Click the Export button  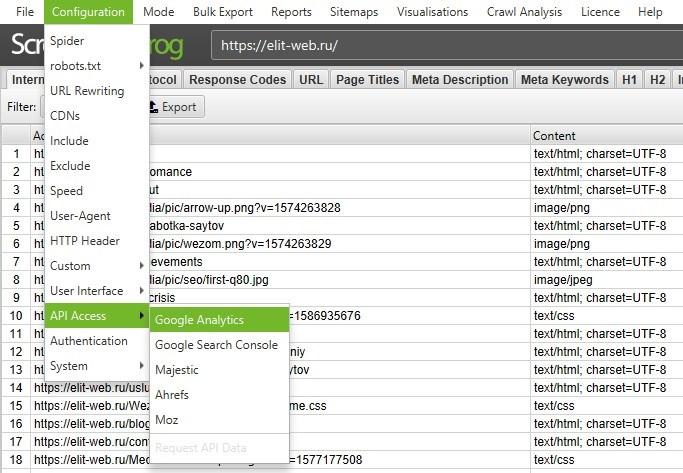[174, 107]
